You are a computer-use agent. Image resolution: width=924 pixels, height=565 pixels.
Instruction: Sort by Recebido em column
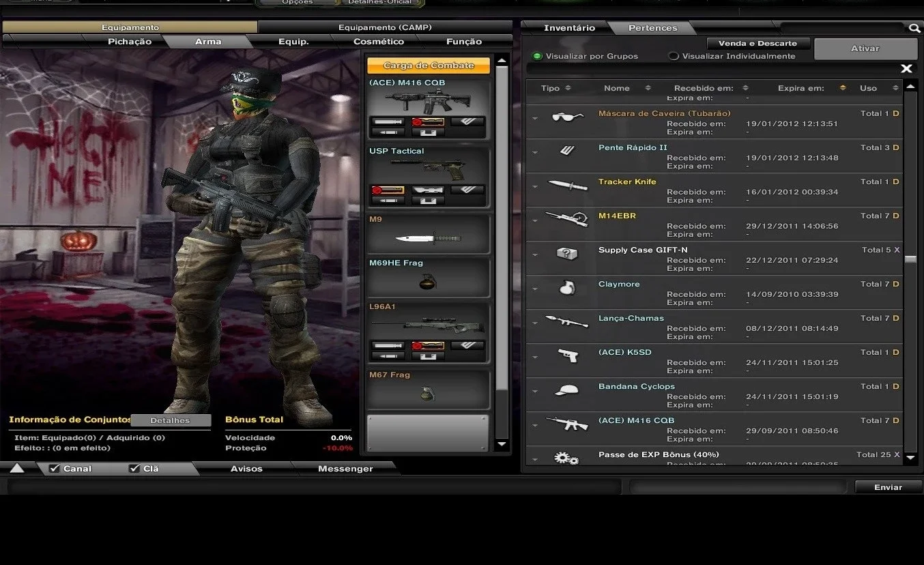coord(711,88)
